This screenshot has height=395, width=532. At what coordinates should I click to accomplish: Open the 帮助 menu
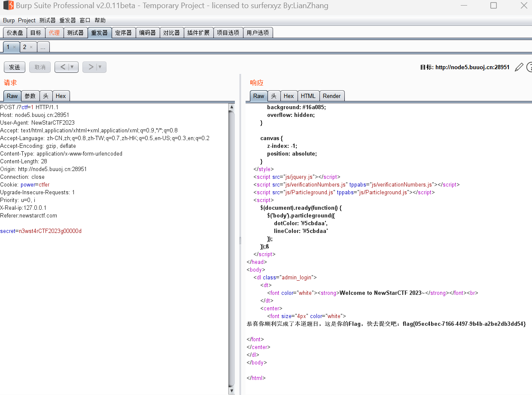[x=100, y=20]
